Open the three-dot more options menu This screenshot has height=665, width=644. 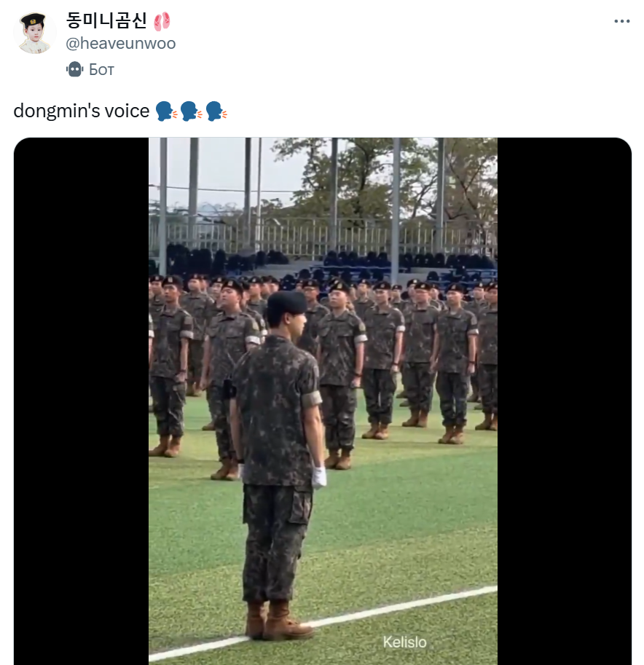tap(621, 21)
